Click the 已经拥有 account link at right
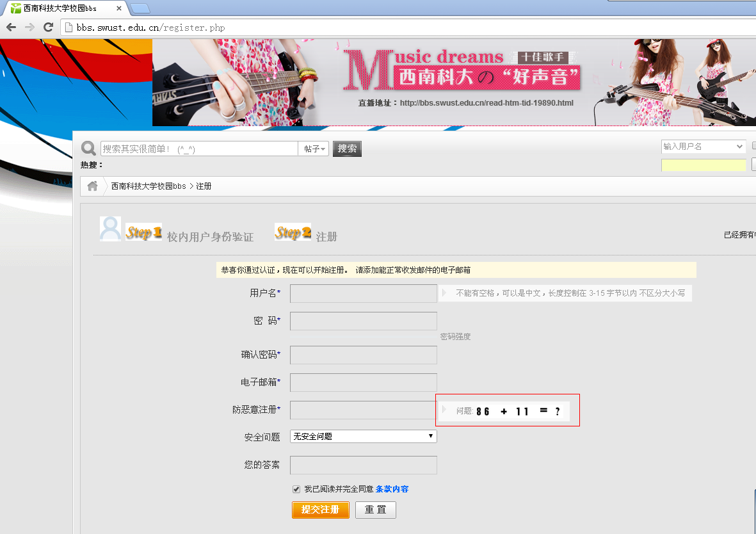756x534 pixels. pyautogui.click(x=739, y=235)
